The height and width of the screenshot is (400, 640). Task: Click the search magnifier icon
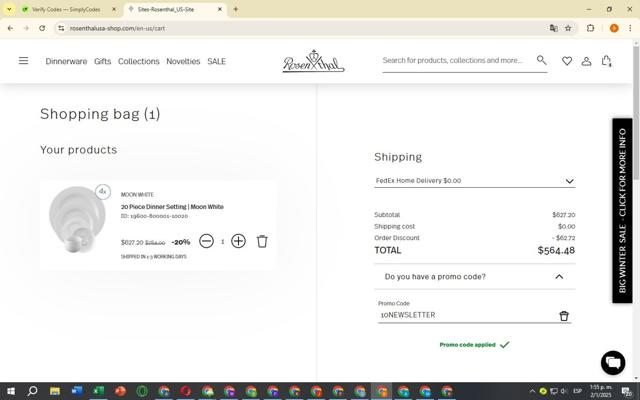[541, 60]
